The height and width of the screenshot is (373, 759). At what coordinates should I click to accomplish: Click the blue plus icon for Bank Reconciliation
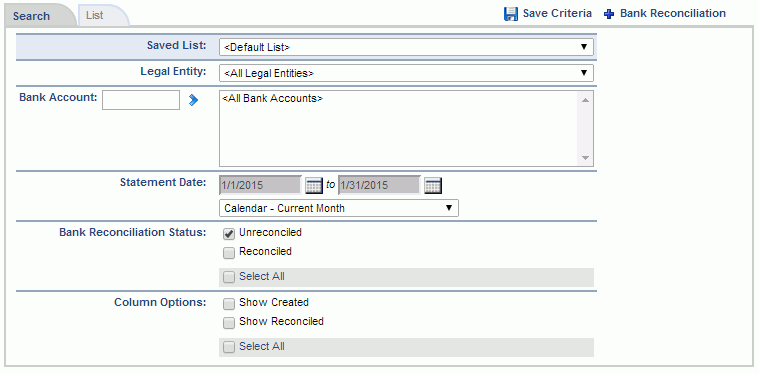[x=609, y=14]
